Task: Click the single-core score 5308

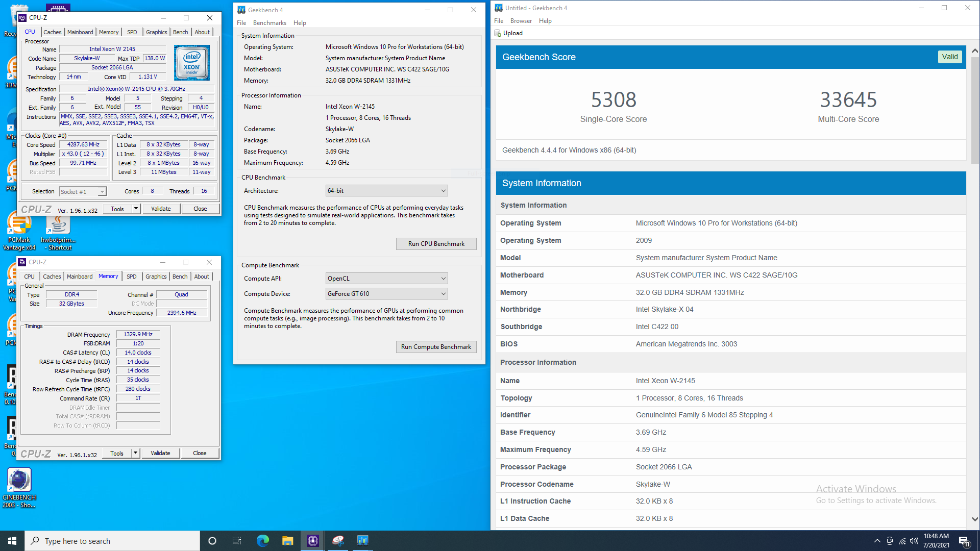Action: pyautogui.click(x=614, y=100)
